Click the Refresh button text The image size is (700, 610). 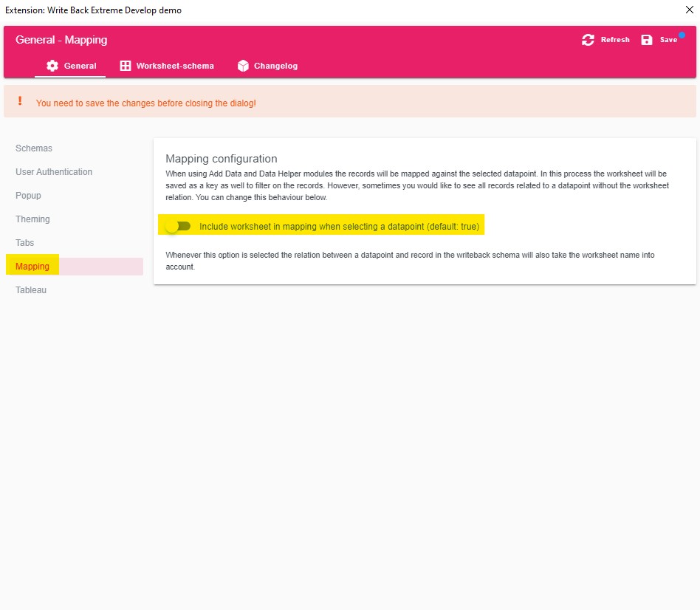click(x=615, y=40)
